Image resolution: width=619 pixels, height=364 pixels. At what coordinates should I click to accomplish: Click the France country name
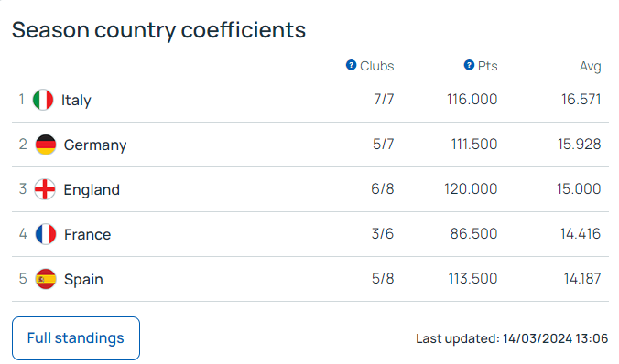click(88, 235)
